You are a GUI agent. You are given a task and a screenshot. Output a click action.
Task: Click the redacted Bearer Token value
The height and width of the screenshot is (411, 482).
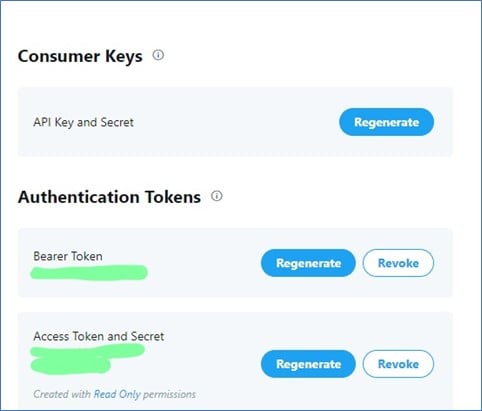89,272
